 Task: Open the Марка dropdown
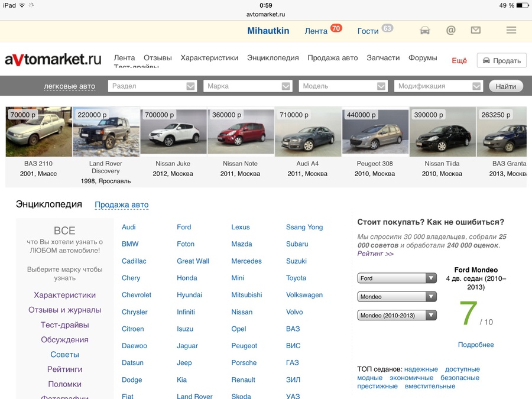pyautogui.click(x=248, y=86)
